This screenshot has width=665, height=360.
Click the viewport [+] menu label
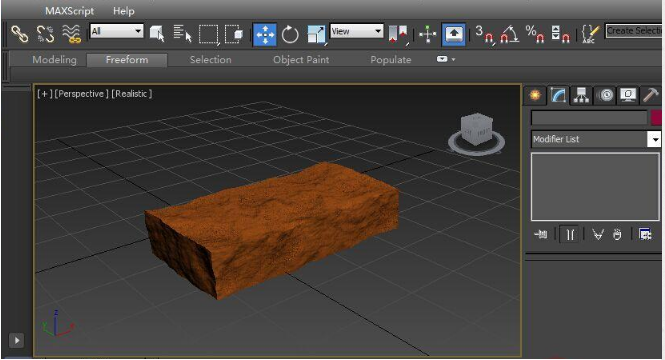coord(45,94)
